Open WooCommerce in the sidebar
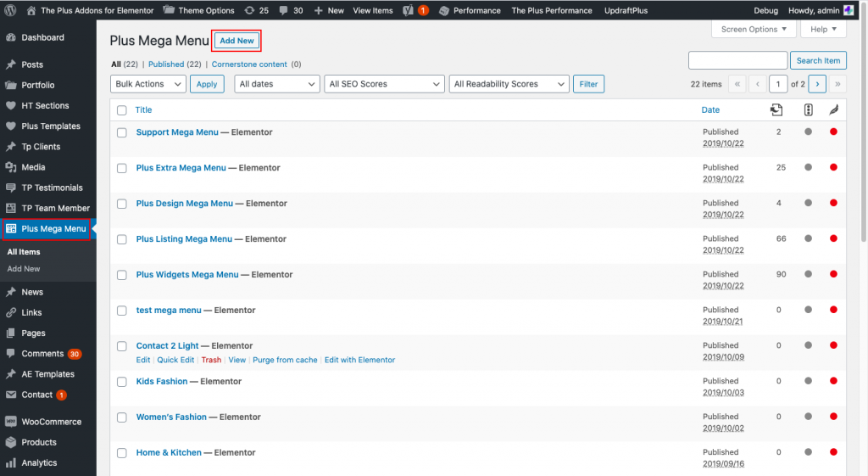This screenshot has height=476, width=868. 51,422
